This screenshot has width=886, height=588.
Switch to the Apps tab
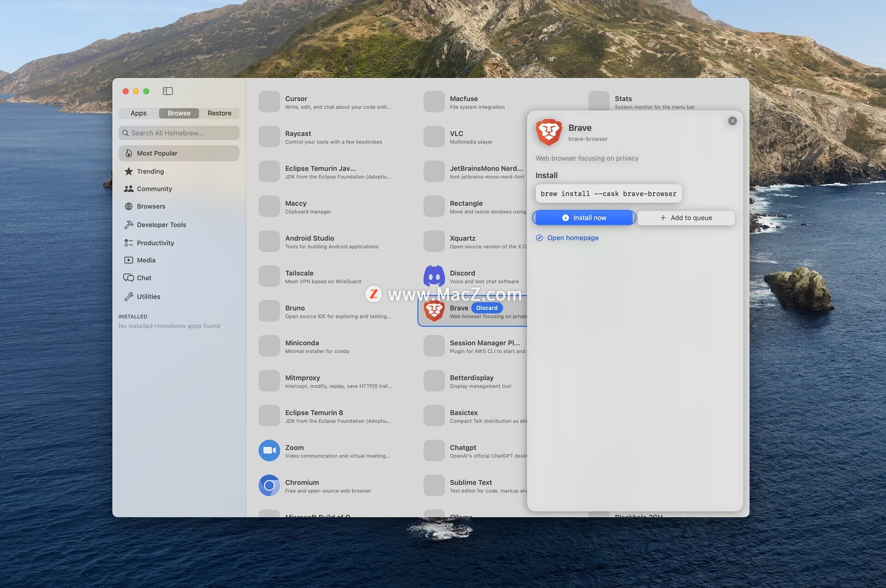[x=138, y=113]
